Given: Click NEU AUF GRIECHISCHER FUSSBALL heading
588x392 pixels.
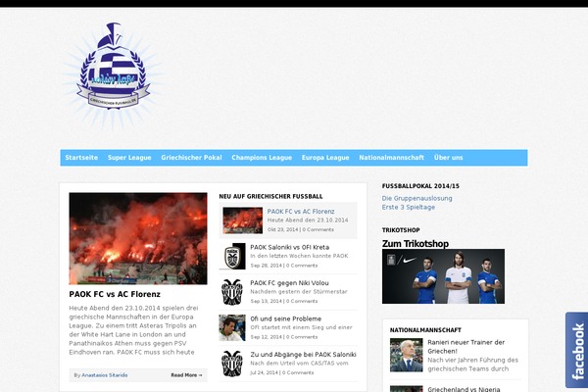Looking at the screenshot, I should [270, 197].
